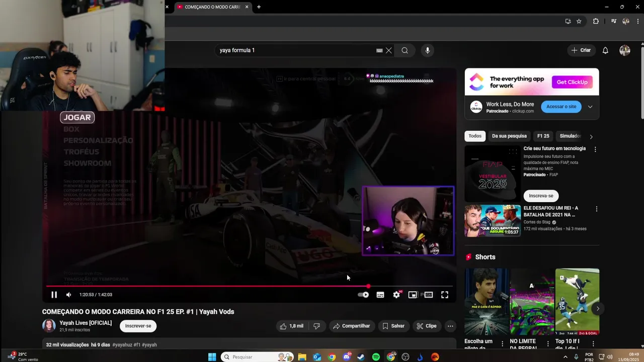Open 'NO LIMITE DA REGRA' short
Viewport: 644px width, 362px height.
pyautogui.click(x=532, y=302)
